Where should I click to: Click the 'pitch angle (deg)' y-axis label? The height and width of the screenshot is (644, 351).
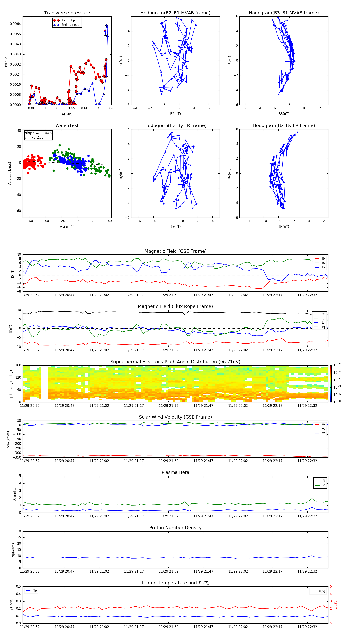pos(11,384)
